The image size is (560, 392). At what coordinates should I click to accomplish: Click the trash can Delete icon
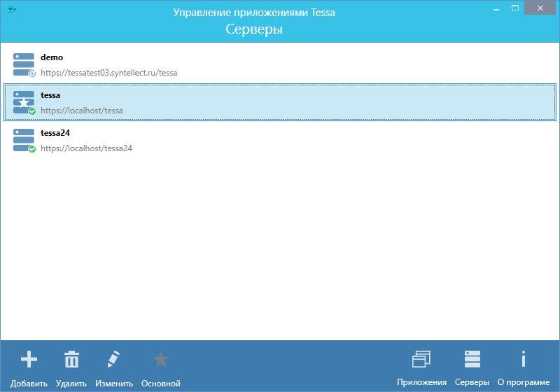click(71, 359)
